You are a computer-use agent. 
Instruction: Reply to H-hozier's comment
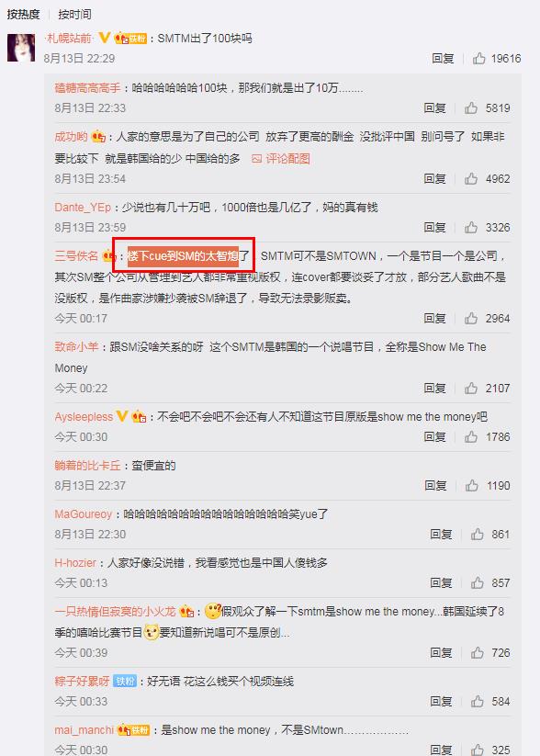pyautogui.click(x=441, y=583)
